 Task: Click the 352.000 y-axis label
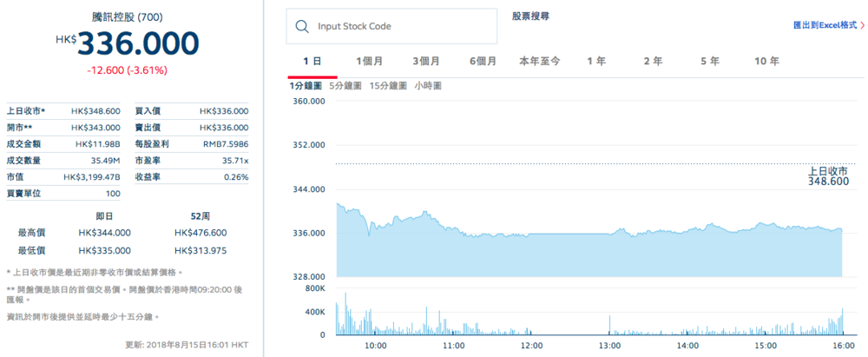click(x=311, y=145)
